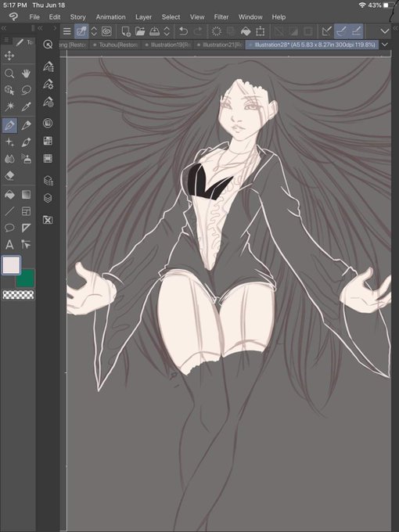Select the Decoration sparkle tool

point(9,142)
